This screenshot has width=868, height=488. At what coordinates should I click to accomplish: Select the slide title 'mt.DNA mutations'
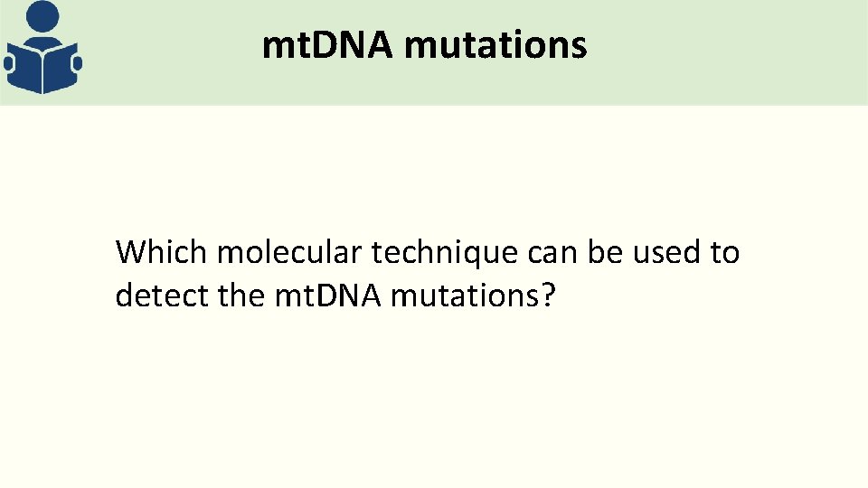pos(424,44)
